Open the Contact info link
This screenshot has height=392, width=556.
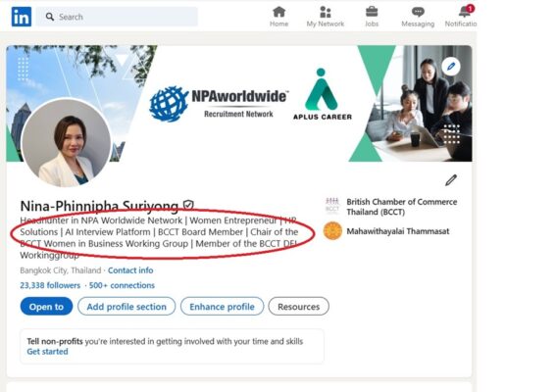pyautogui.click(x=130, y=270)
